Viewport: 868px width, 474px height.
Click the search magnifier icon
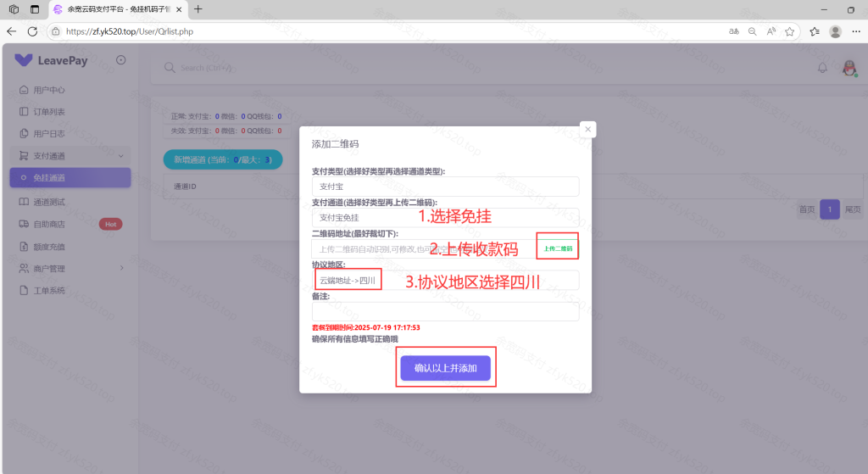coord(170,68)
